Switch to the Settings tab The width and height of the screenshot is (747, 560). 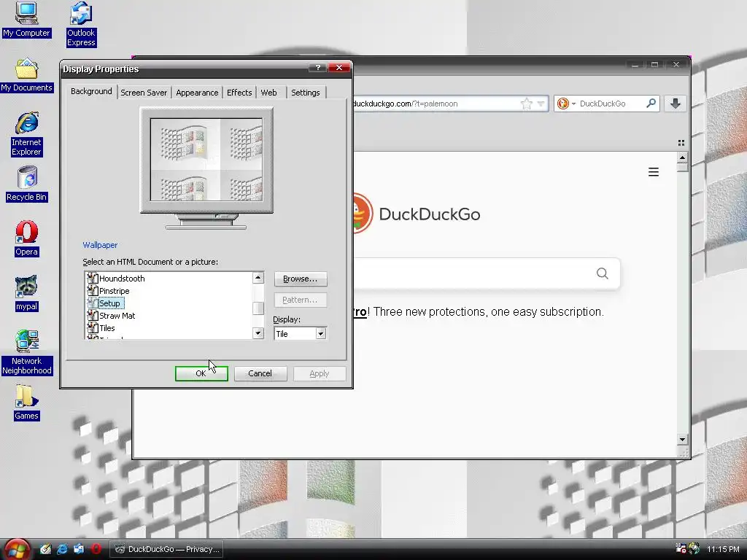[306, 93]
